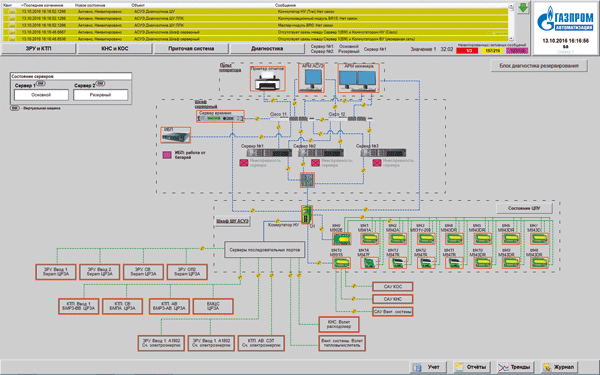Select САУ КНС box
The height and width of the screenshot is (375, 600).
pyautogui.click(x=393, y=299)
